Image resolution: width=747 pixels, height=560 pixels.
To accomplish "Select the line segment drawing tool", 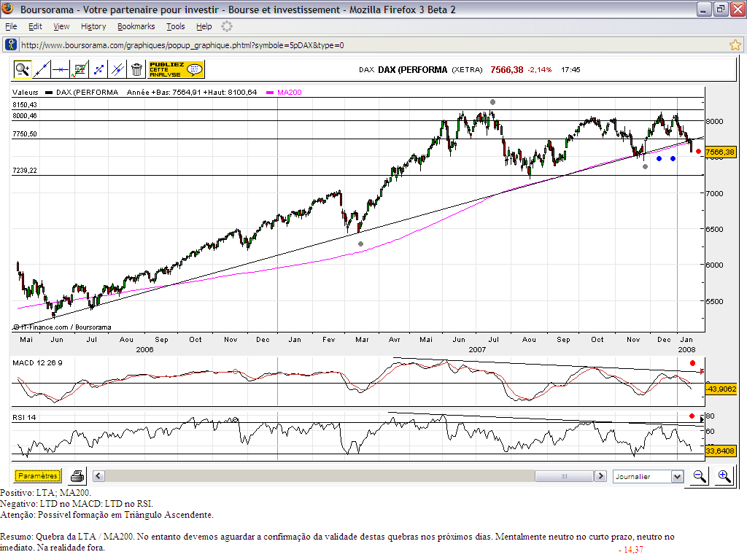I will (x=98, y=69).
